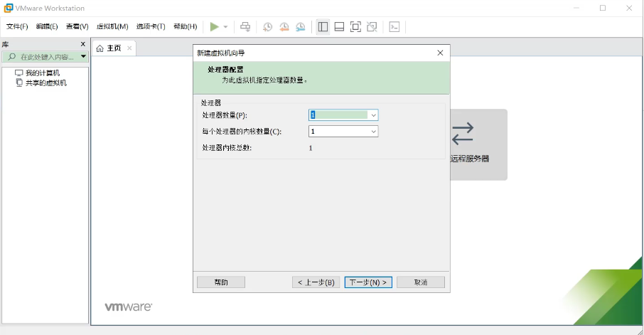Open the power options dropdown arrow

225,27
